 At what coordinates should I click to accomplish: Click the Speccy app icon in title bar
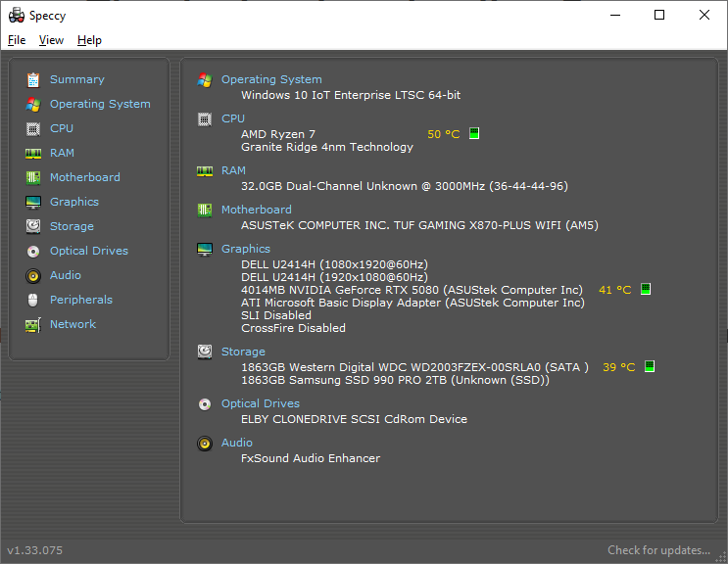pyautogui.click(x=17, y=16)
